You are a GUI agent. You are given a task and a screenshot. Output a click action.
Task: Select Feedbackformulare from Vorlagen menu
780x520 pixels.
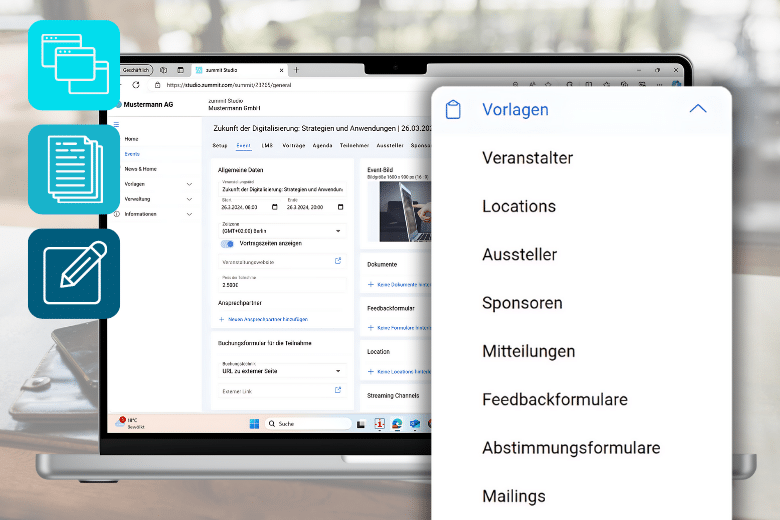click(555, 399)
